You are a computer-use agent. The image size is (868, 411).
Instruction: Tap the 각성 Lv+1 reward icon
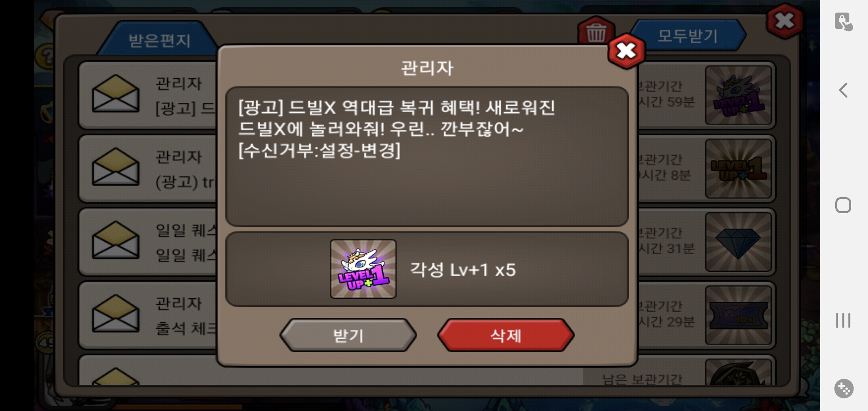click(x=363, y=269)
